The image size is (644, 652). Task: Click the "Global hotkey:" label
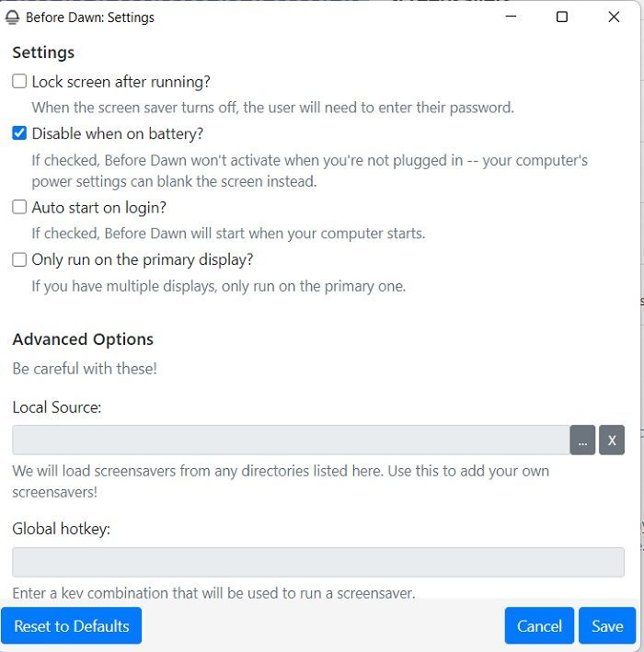point(61,529)
